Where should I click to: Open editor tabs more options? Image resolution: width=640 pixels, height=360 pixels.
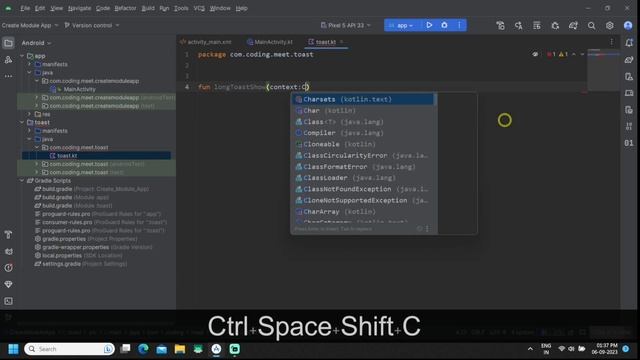click(x=611, y=42)
